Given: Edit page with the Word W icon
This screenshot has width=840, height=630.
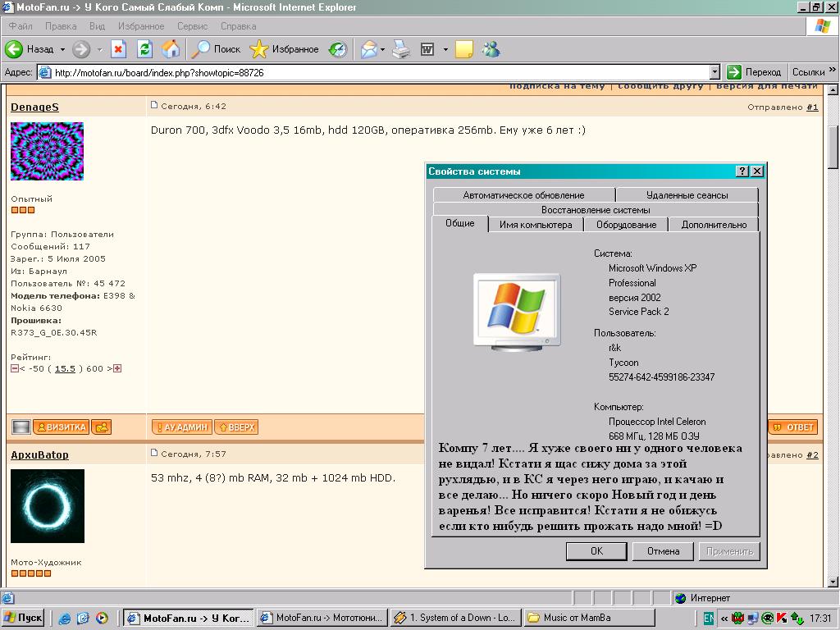Looking at the screenshot, I should 427,49.
